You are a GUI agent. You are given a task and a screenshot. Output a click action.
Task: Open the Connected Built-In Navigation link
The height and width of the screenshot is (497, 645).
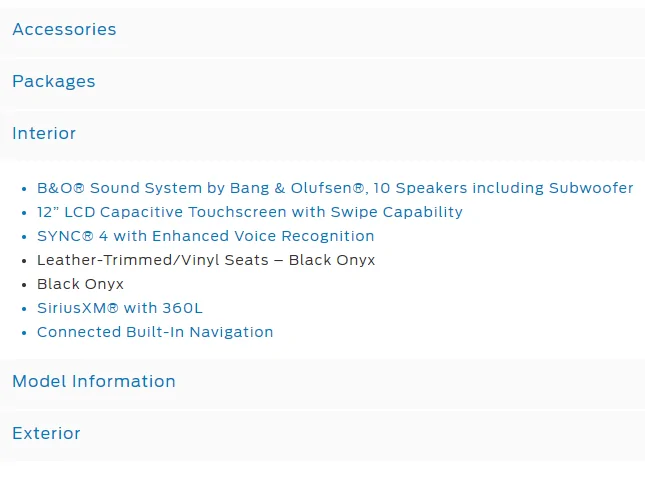155,332
